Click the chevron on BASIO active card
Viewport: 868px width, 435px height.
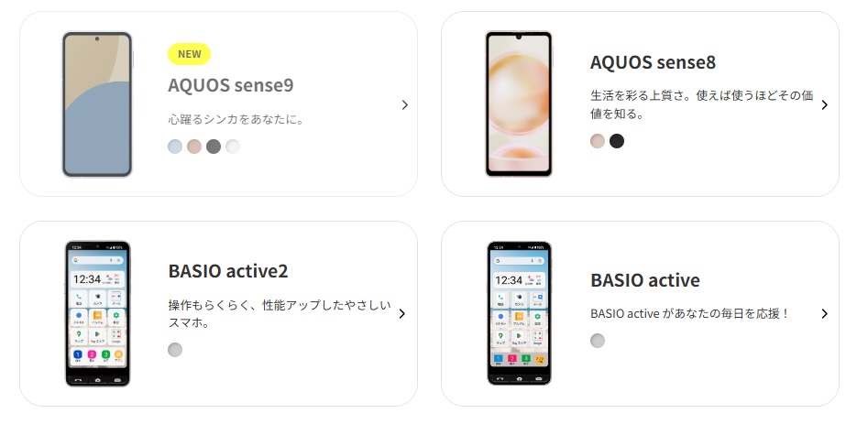pyautogui.click(x=824, y=313)
